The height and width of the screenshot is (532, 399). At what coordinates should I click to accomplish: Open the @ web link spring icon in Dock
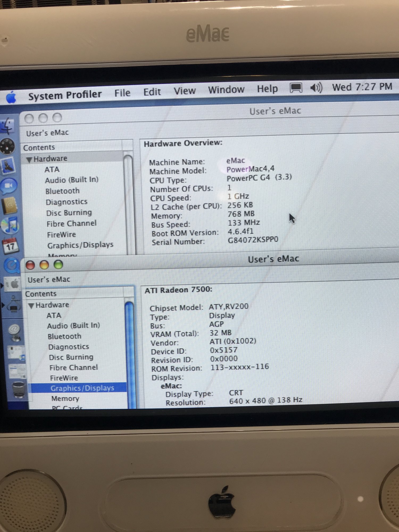tap(15, 333)
